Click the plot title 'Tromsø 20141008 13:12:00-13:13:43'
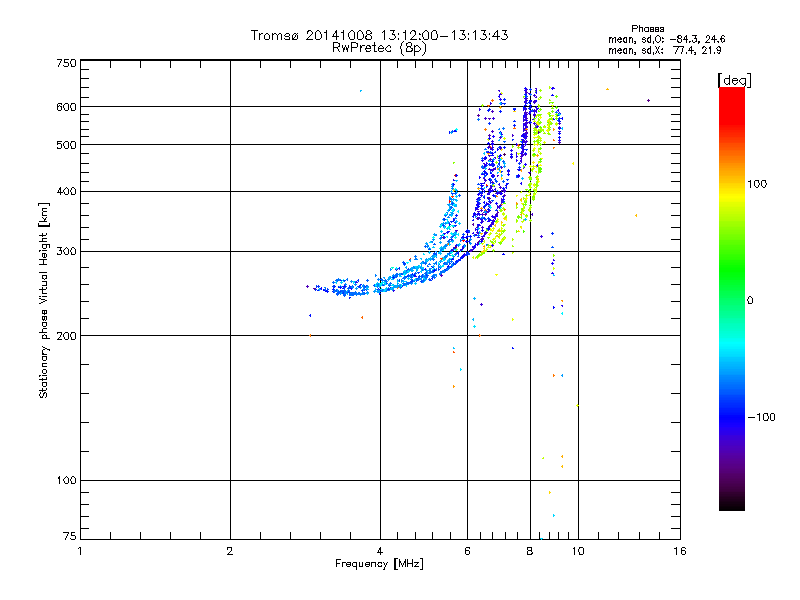The width and height of the screenshot is (800, 600). click(x=380, y=35)
